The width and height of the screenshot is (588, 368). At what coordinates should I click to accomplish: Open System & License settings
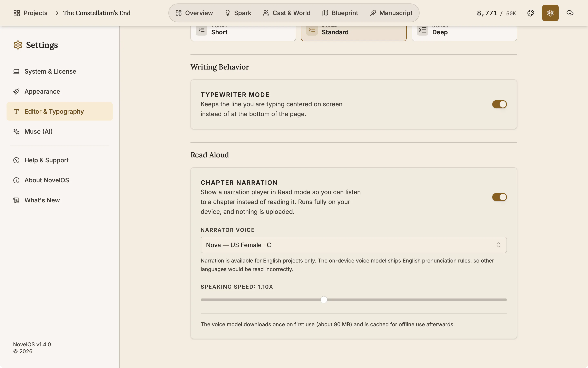click(60, 72)
